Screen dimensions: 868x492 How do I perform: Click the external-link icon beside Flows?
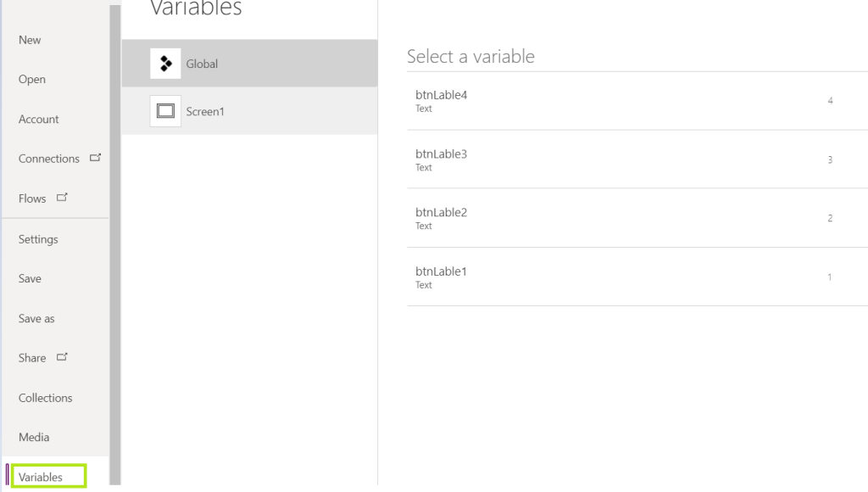(x=61, y=198)
